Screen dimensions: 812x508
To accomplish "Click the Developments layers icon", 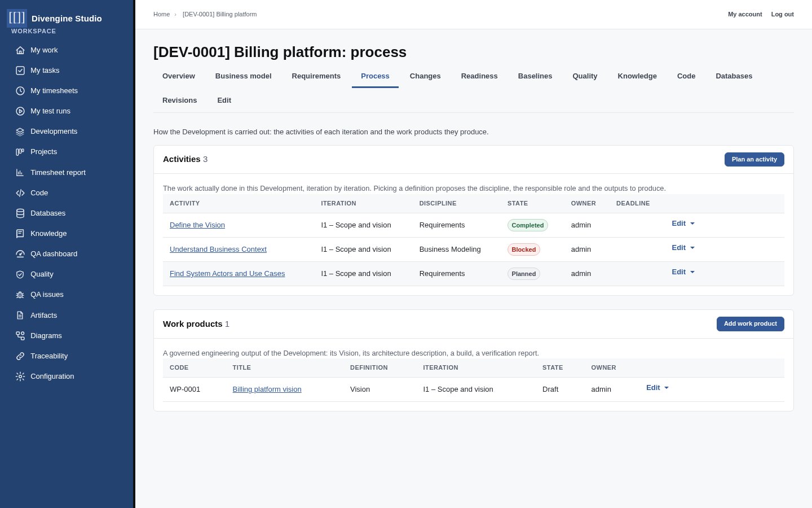I will (x=20, y=132).
